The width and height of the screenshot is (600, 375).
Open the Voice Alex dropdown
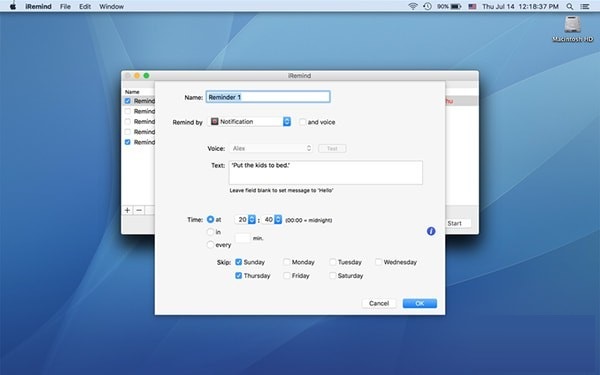271,148
